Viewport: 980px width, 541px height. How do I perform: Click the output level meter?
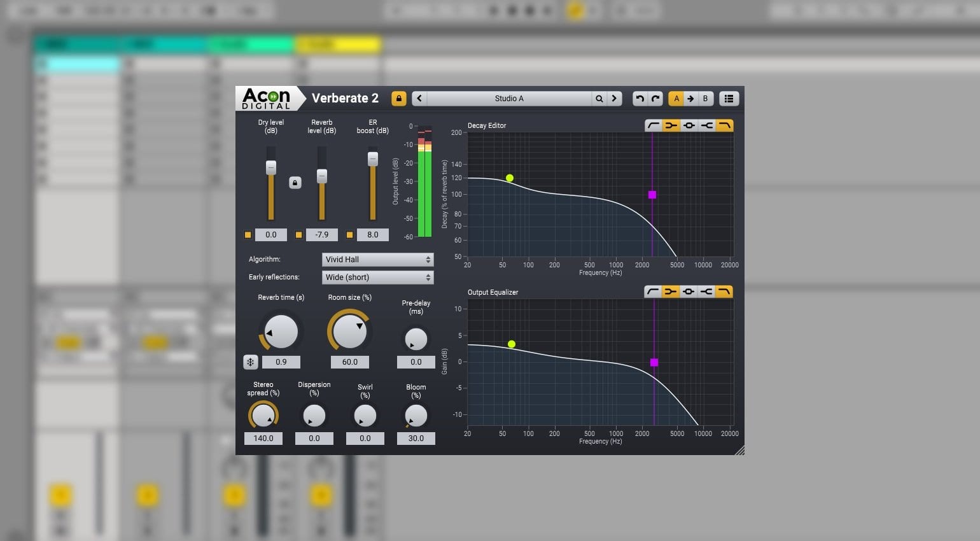pos(424,181)
